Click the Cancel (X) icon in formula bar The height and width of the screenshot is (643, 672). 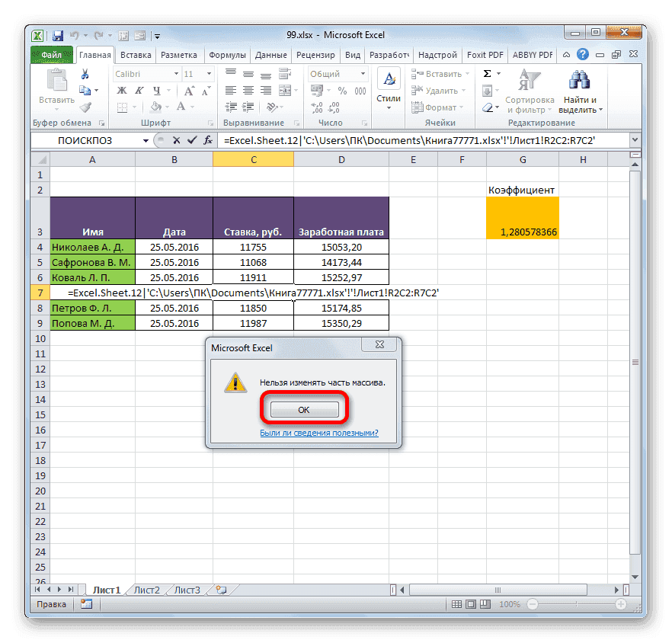coord(177,140)
